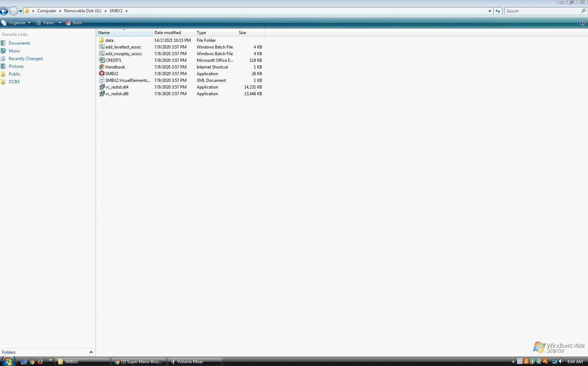Viewport: 588px width, 366px height.
Task: Navigate to Computer in breadcrumb
Action: 47,11
